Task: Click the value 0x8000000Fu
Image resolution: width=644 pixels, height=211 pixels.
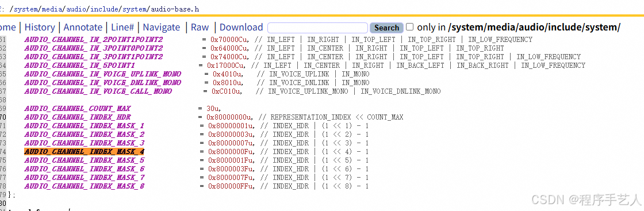Action: click(231, 152)
